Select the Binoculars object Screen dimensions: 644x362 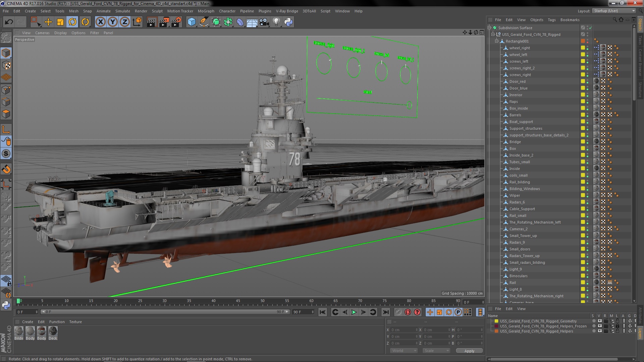518,276
